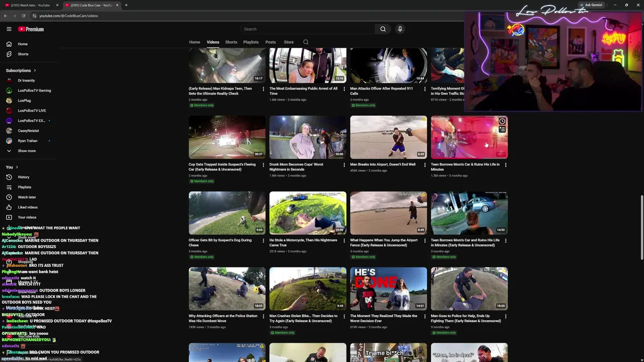Play the He Stole a Motorcycle thumbnail
This screenshot has width=644, height=362.
pos(308,213)
